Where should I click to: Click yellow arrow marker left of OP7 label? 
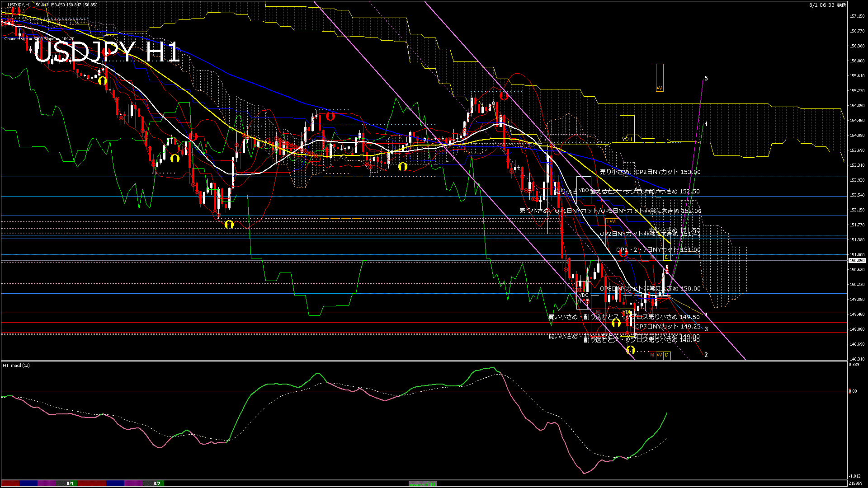pos(616,323)
